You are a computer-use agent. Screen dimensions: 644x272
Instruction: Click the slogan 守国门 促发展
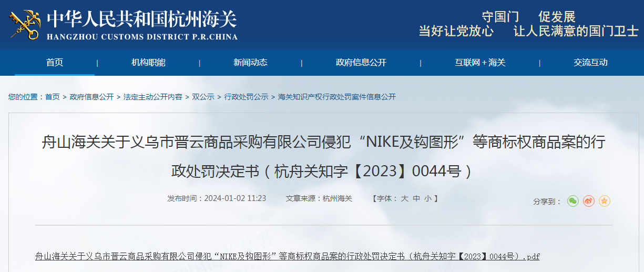point(528,17)
